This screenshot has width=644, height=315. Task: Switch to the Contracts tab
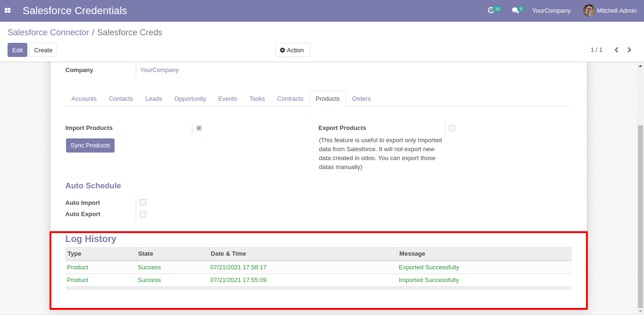[x=290, y=99]
